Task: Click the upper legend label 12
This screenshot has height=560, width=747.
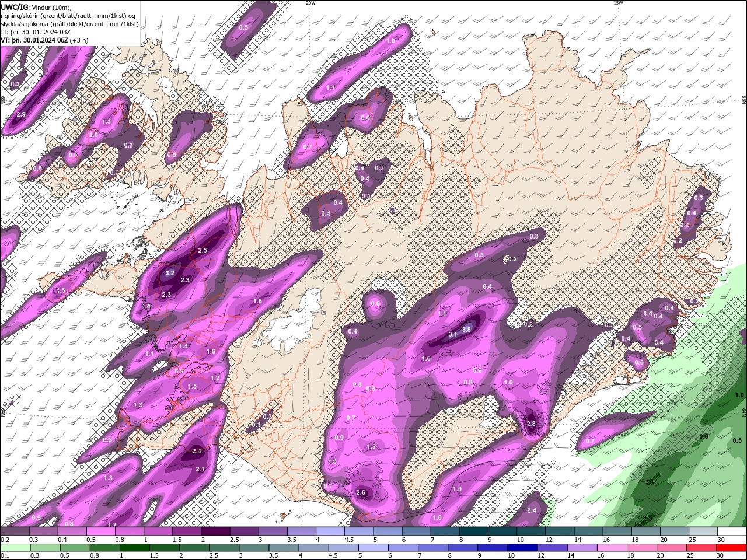Action: (549, 540)
